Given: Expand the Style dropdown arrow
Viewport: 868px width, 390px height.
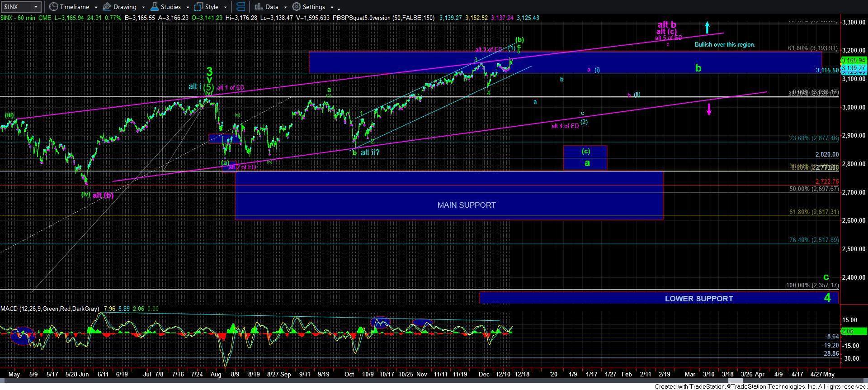Looking at the screenshot, I should coord(225,7).
